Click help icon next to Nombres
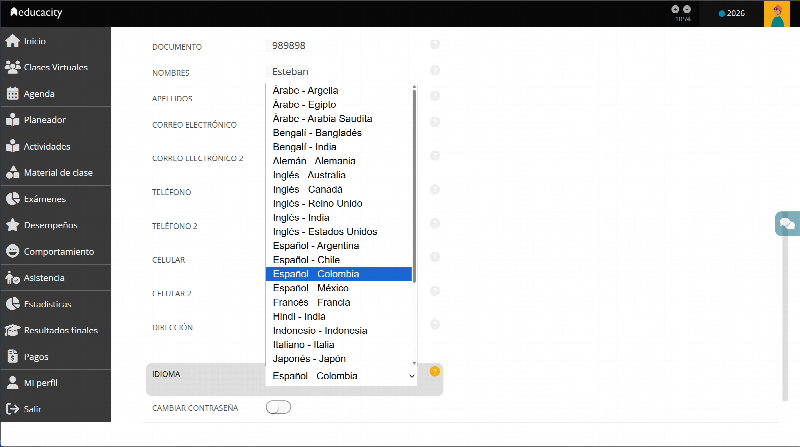 click(x=435, y=70)
